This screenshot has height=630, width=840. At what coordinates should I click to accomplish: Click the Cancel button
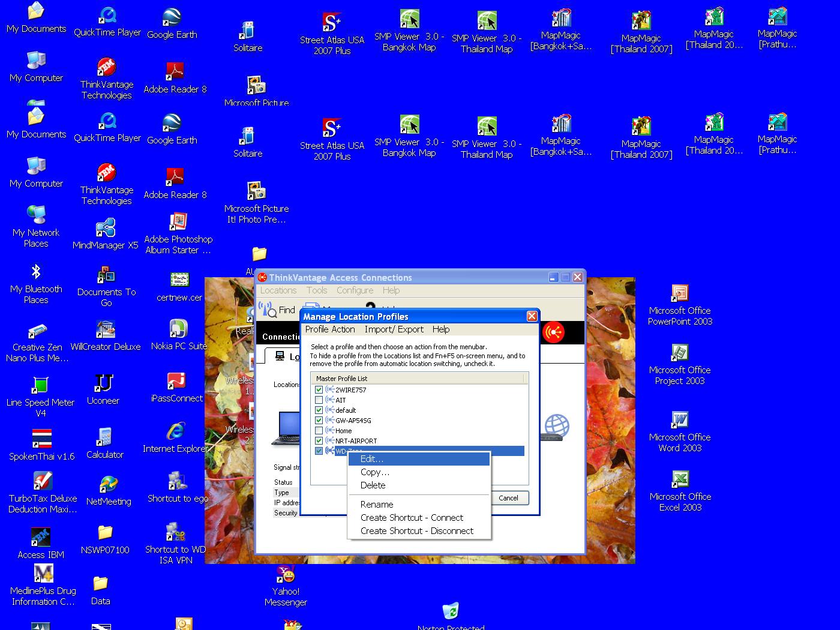(x=509, y=498)
